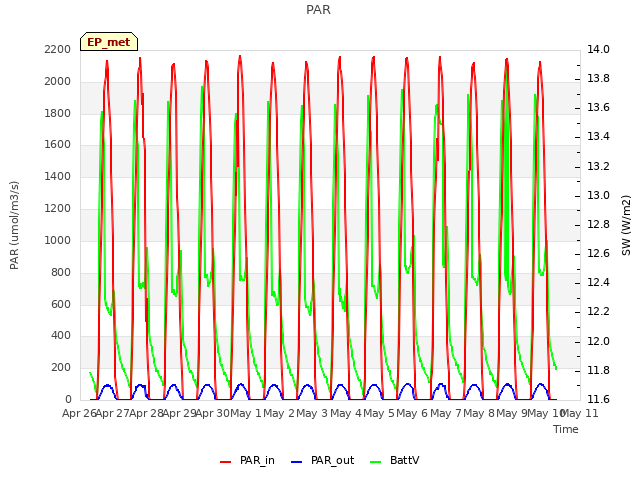Click the red PAR_in legend swatch
Image resolution: width=640 pixels, height=480 pixels.
click(226, 462)
